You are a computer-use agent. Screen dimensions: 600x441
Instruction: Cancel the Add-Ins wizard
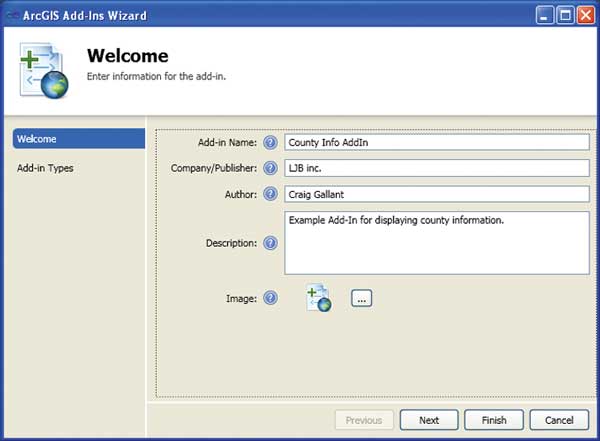tap(559, 420)
